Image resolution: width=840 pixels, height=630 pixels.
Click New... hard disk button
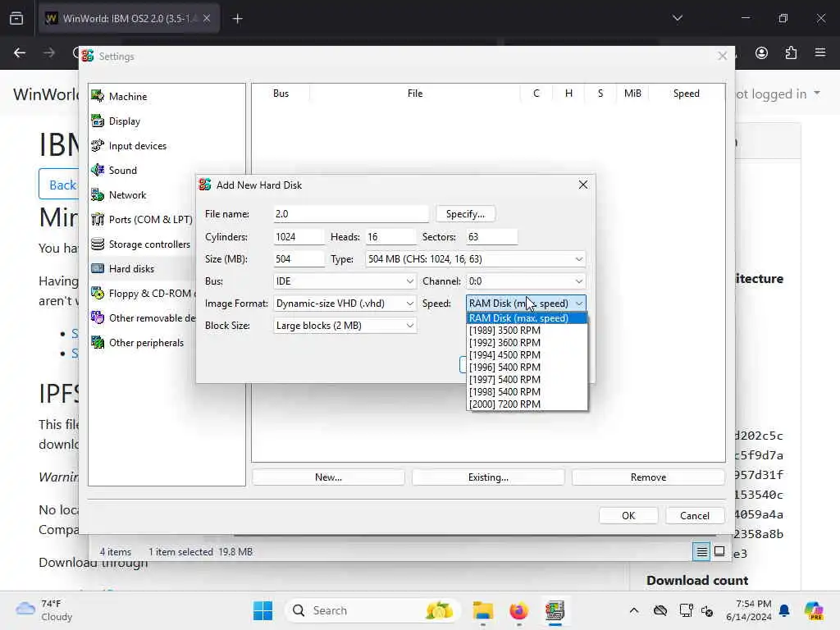point(328,477)
